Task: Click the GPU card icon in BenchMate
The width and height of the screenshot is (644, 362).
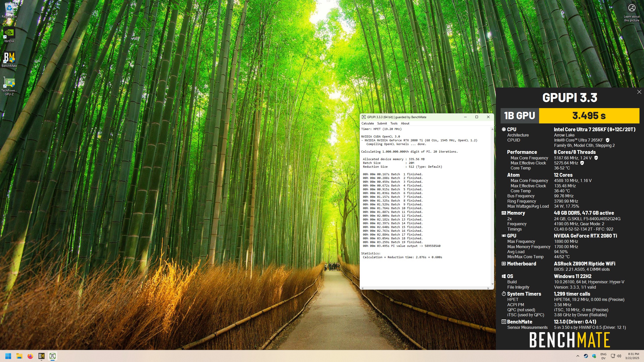Action: (x=504, y=236)
